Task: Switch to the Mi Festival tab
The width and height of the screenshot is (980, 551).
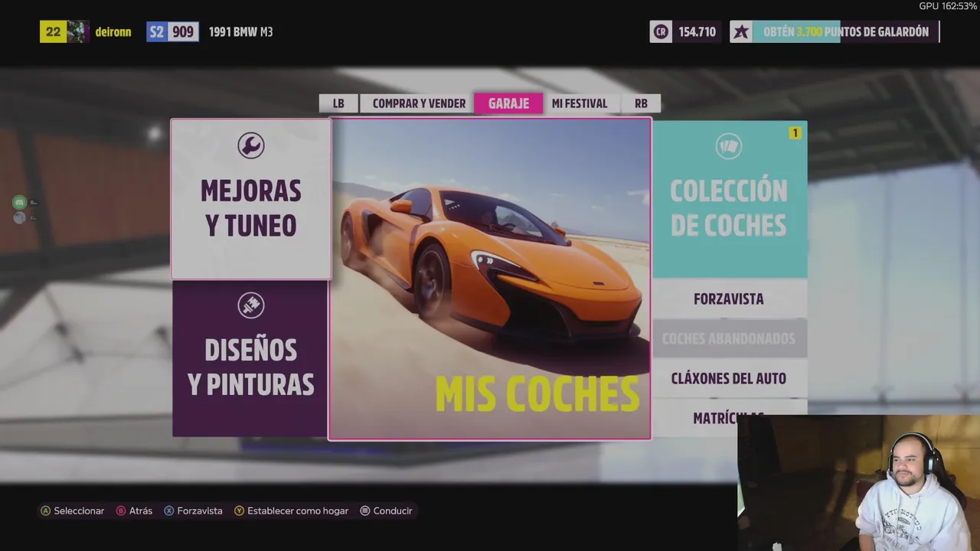Action: (x=580, y=103)
